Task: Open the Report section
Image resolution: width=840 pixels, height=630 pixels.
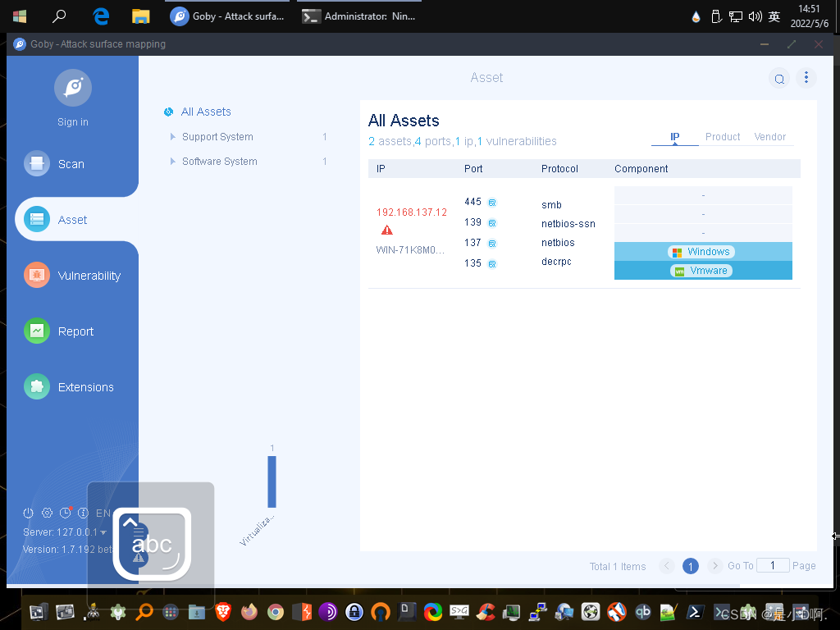Action: tap(59, 331)
